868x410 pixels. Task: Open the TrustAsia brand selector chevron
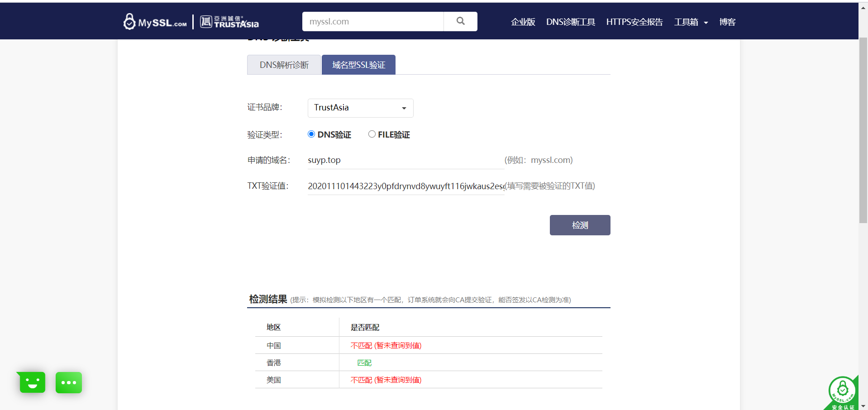(x=403, y=108)
